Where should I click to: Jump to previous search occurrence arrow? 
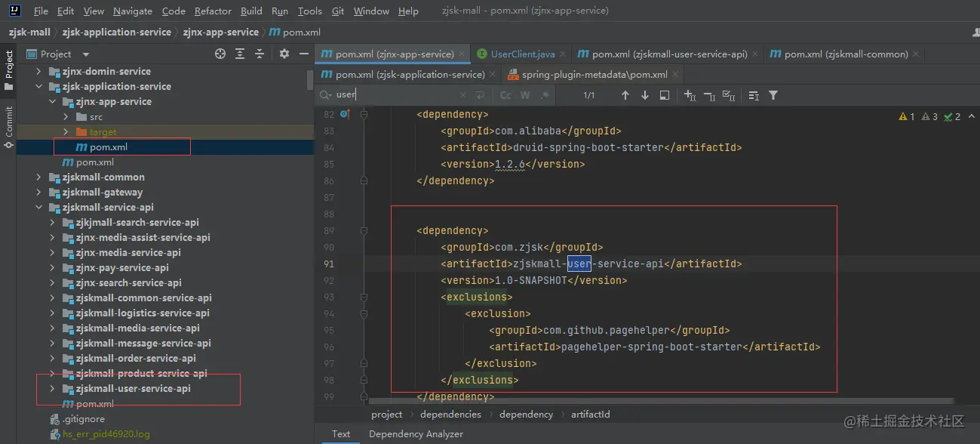pyautogui.click(x=625, y=95)
